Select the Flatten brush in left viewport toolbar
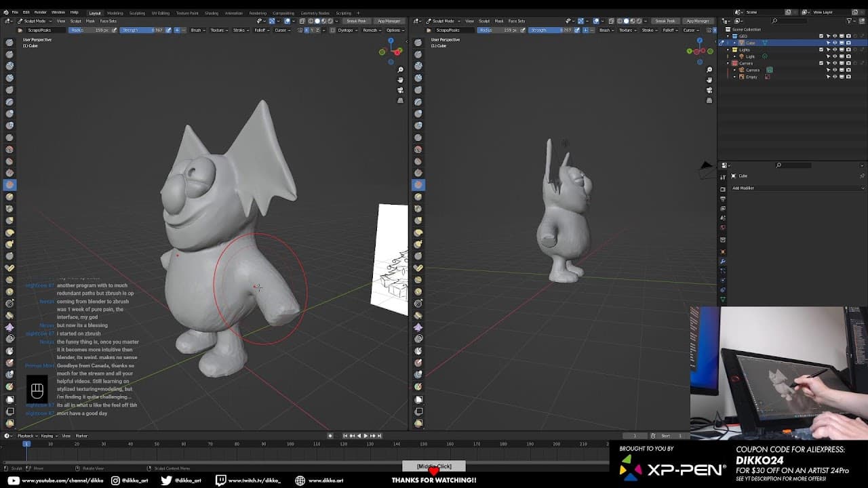The image size is (868, 488). tap(9, 161)
